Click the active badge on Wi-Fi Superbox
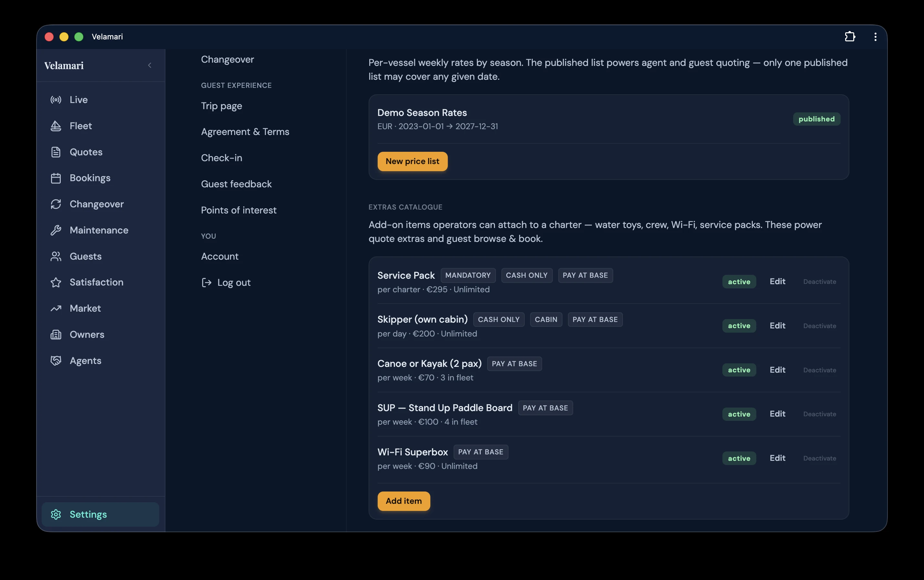This screenshot has width=924, height=580. tap(739, 458)
